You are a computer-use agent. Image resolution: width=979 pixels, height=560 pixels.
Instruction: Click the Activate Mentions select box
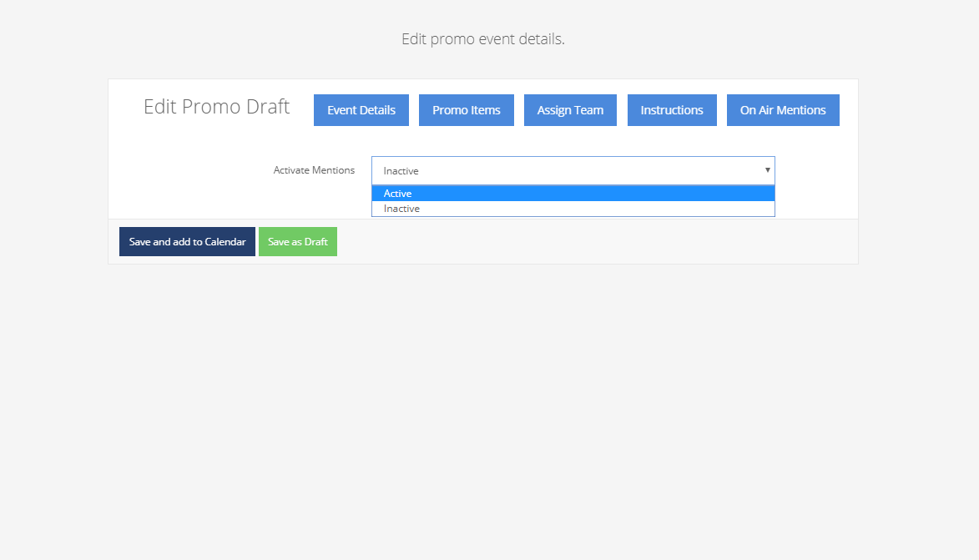click(573, 170)
